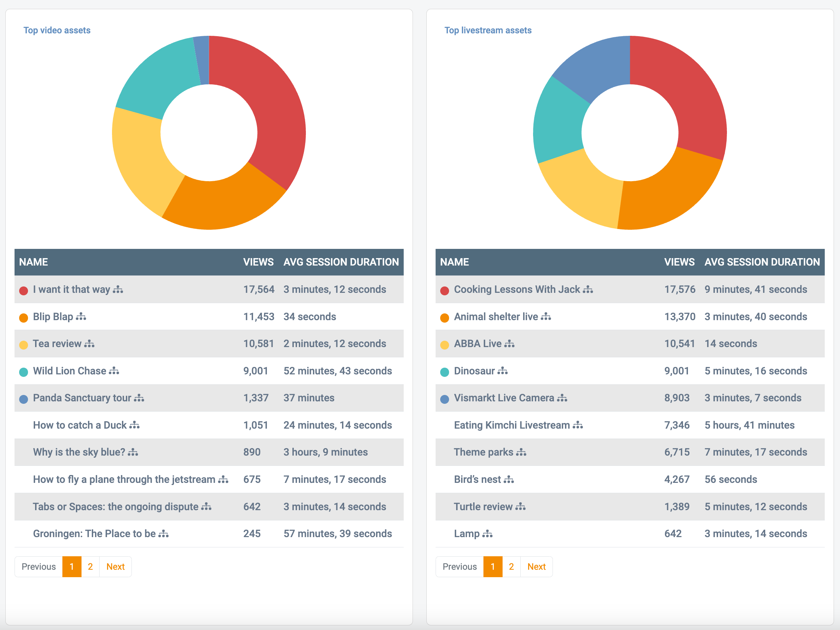
Task: Click the hierarchy icon next to Blip Blap
Action: 82,316
